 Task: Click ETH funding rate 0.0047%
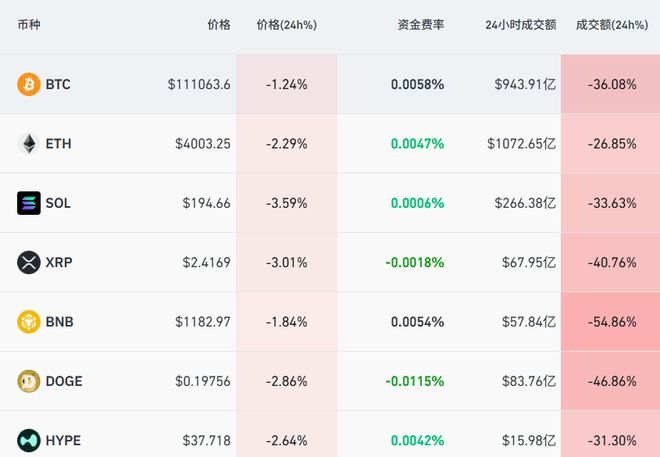(x=418, y=144)
